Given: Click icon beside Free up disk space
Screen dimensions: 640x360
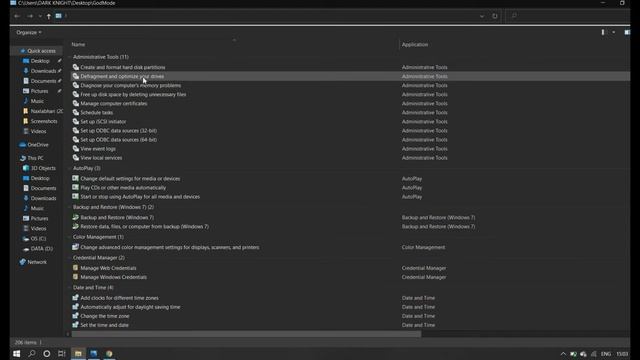Looking at the screenshot, I should point(76,94).
